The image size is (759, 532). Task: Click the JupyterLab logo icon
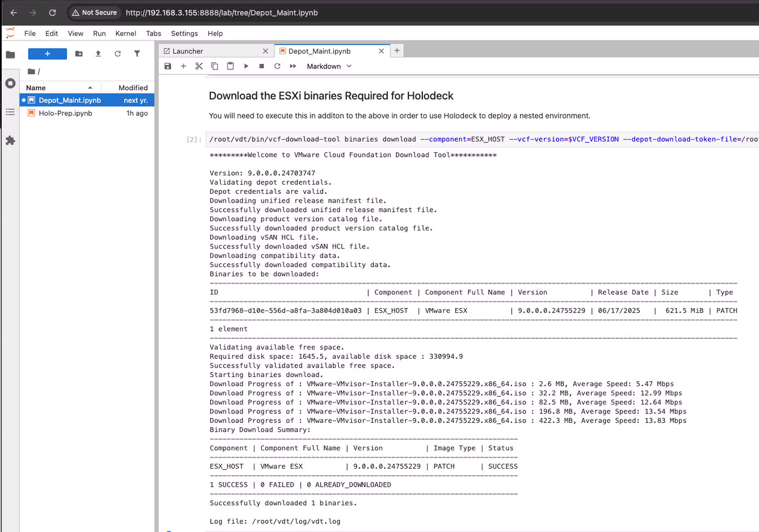[10, 33]
